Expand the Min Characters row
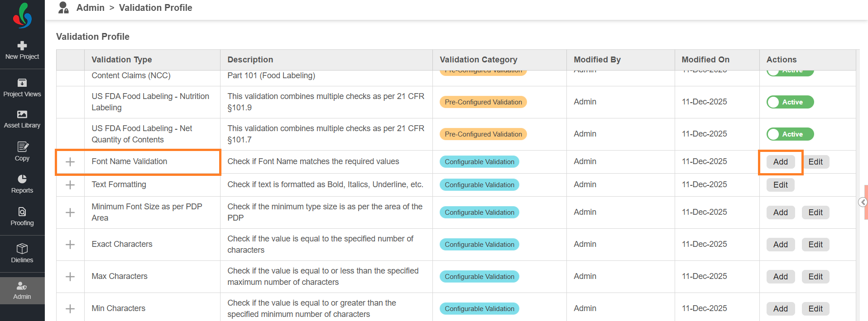This screenshot has height=321, width=868. (x=70, y=309)
